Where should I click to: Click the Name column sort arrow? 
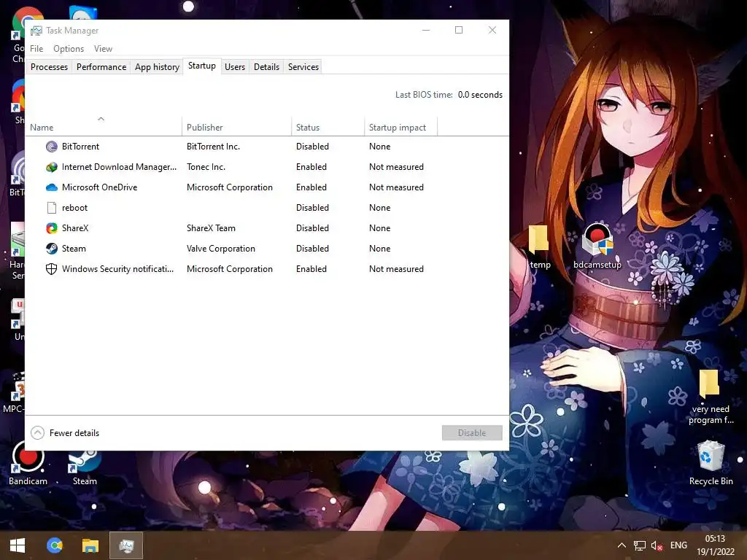tap(101, 119)
